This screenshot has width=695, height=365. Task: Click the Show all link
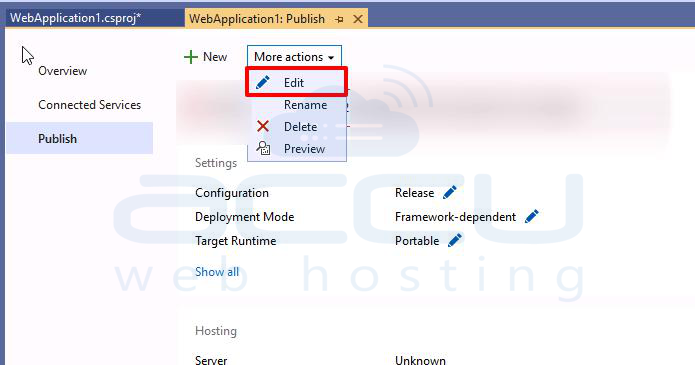click(217, 271)
